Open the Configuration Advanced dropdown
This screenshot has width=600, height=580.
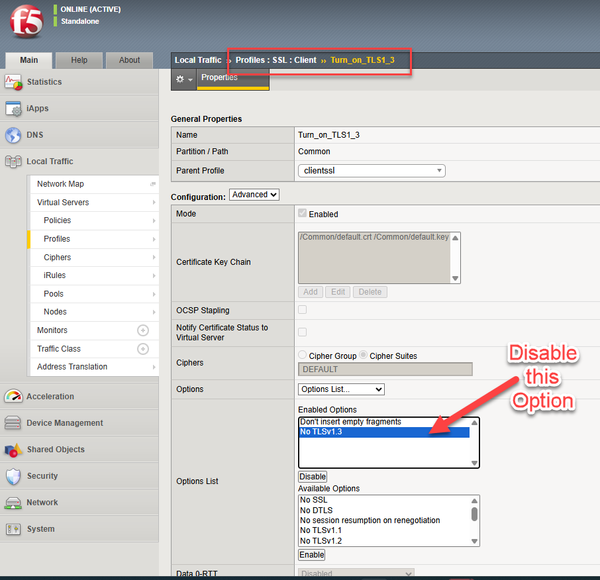254,195
